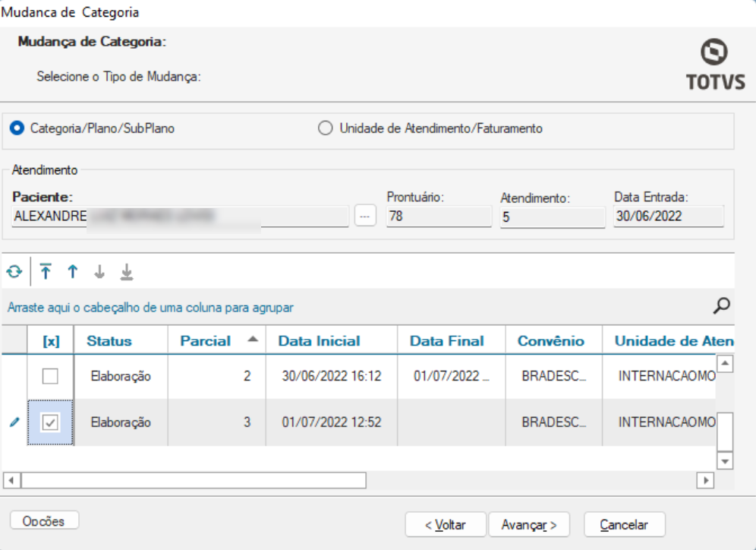
Task: Click the TOTVS logo
Action: coord(716,65)
